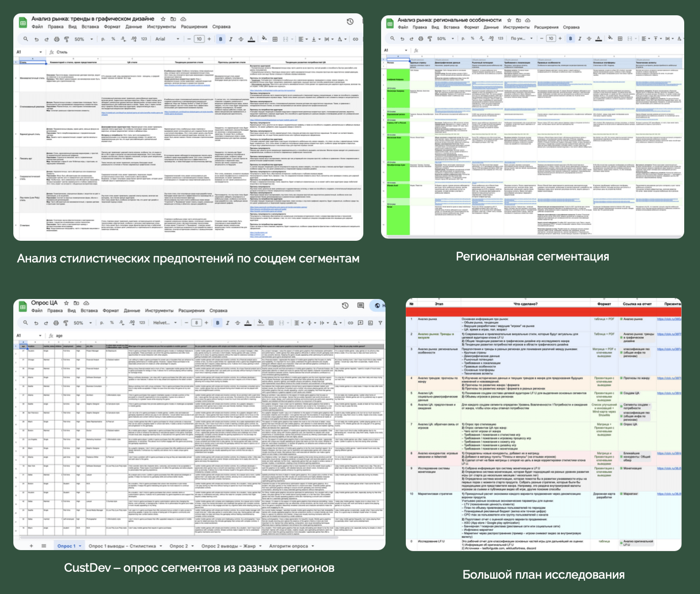The height and width of the screenshot is (594, 700).
Task: Open the Вставка menu in the regional features spreadsheet
Action: [x=451, y=27]
